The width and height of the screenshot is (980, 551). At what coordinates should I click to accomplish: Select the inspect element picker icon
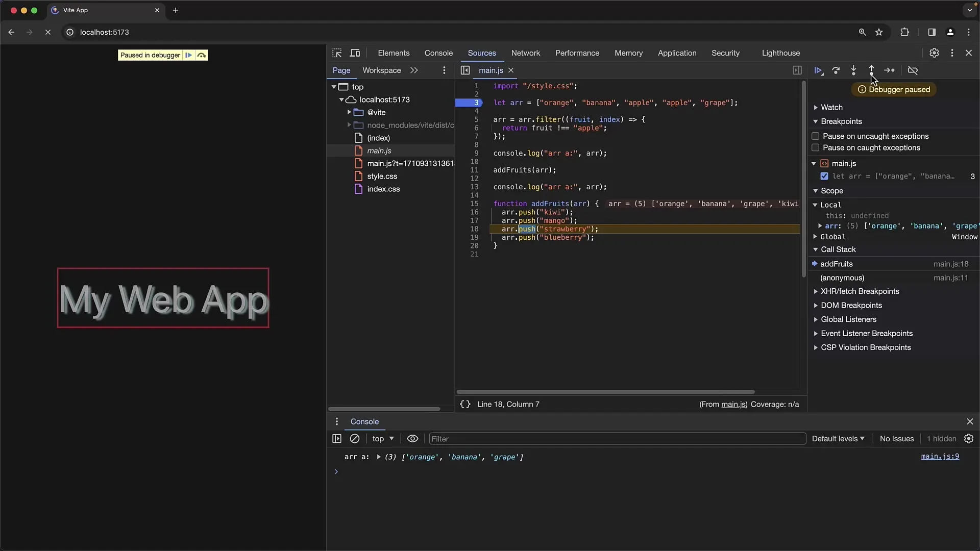337,53
